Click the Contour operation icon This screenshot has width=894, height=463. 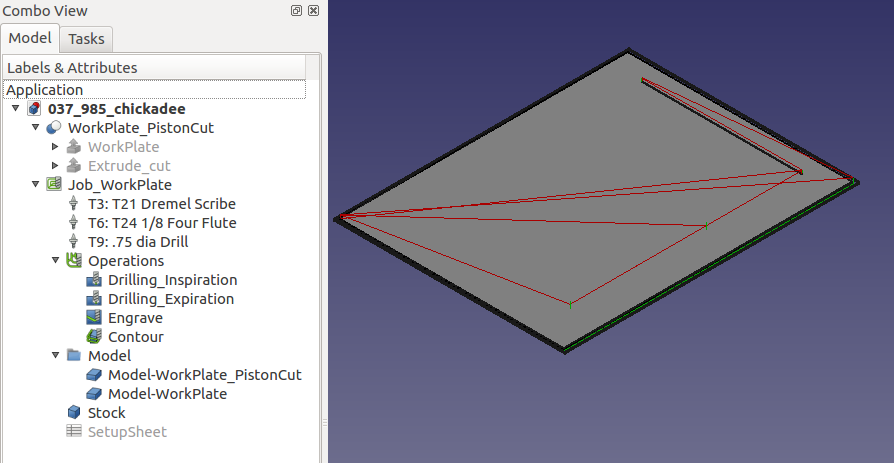(x=94, y=337)
